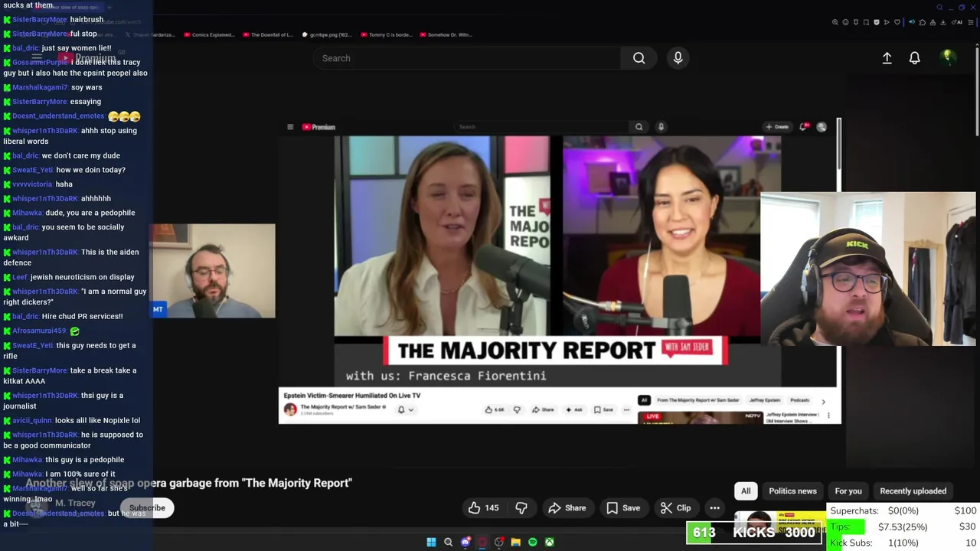Click the Podcasts chip in embedded page
The height and width of the screenshot is (551, 980).
pos(800,400)
